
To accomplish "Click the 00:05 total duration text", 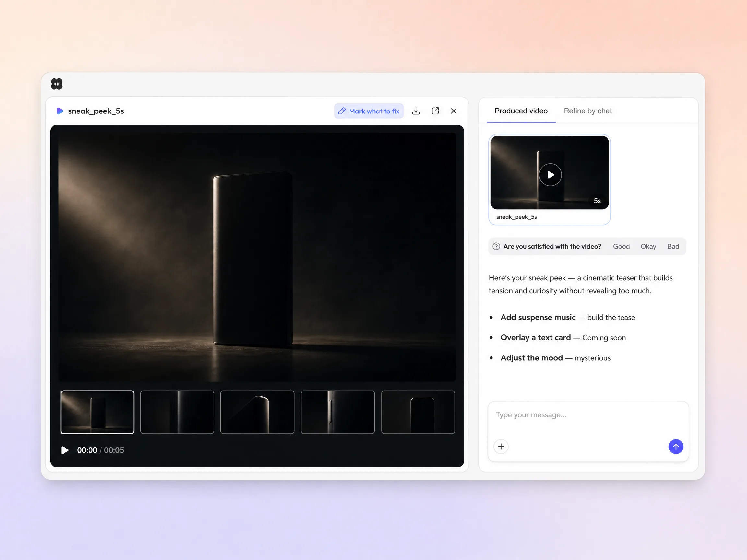I will click(114, 450).
